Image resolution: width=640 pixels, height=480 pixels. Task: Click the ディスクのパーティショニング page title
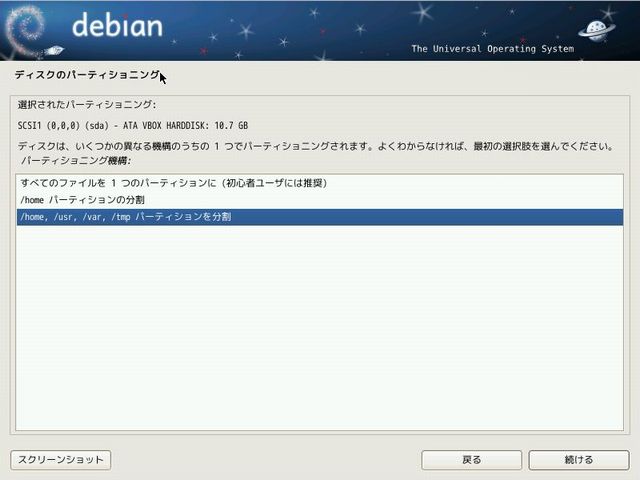(87, 75)
